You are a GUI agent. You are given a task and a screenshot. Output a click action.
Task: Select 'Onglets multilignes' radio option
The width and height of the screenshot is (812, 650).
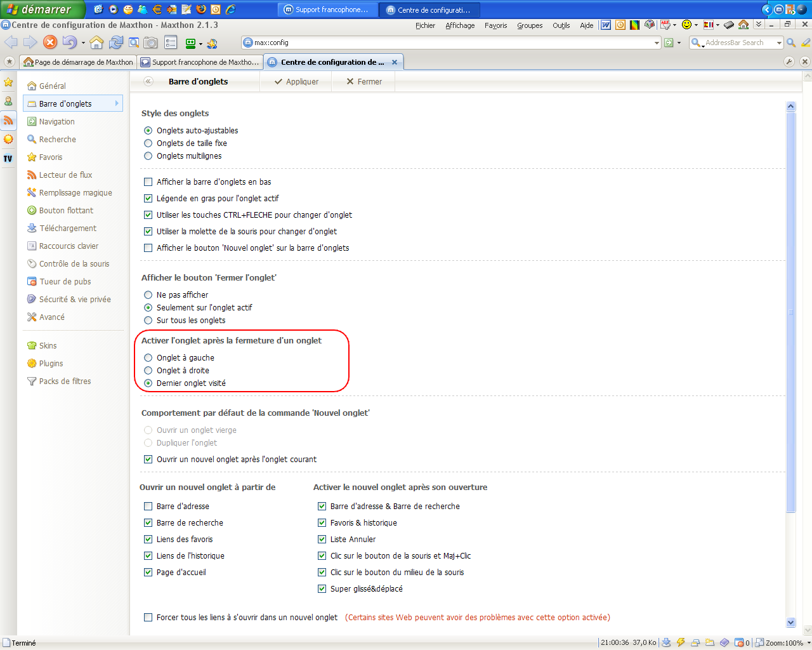point(148,156)
